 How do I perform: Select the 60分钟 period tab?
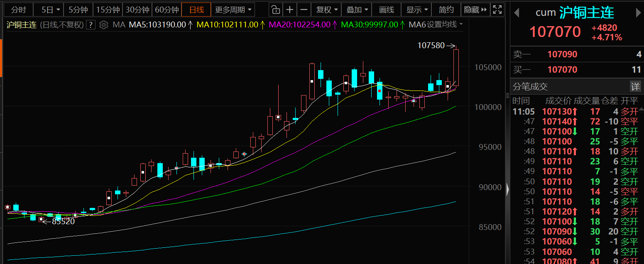(x=167, y=10)
